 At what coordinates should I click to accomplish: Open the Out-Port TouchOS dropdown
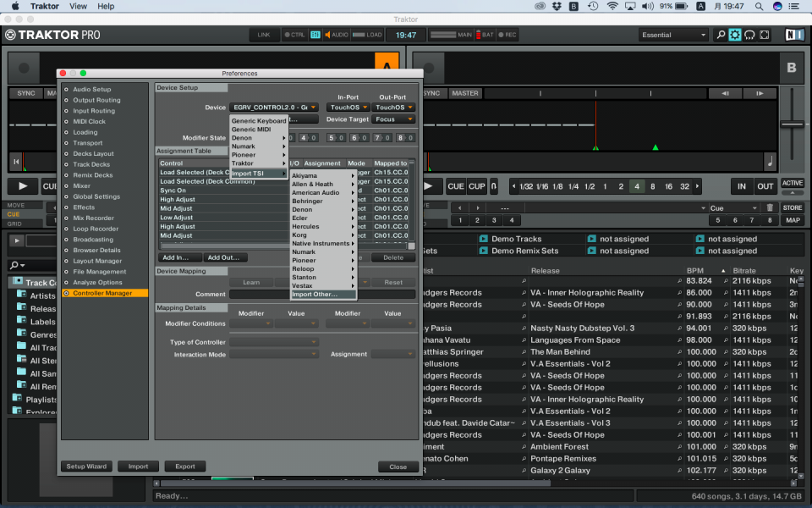tap(393, 108)
